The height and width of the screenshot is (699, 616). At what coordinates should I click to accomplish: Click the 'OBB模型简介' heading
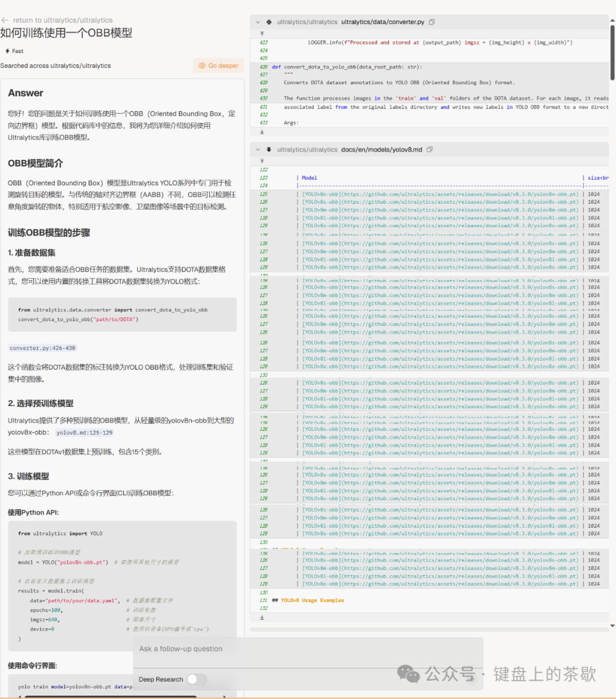pos(35,163)
